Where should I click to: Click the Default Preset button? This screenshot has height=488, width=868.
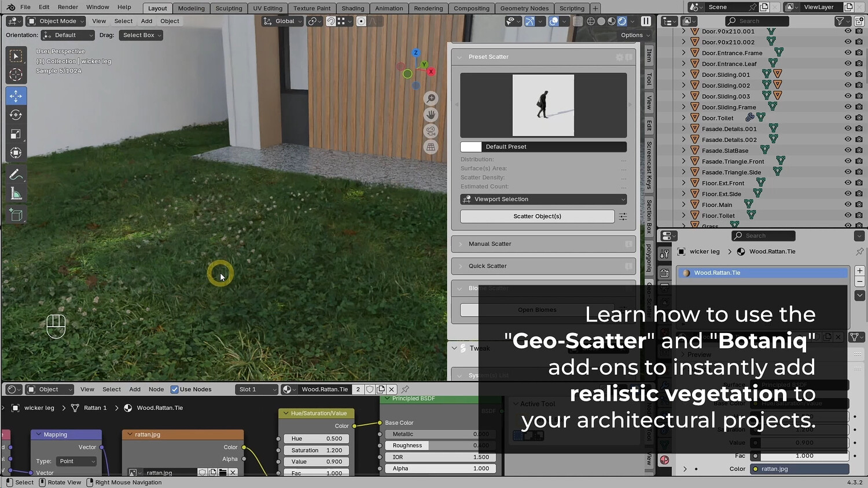pyautogui.click(x=543, y=147)
